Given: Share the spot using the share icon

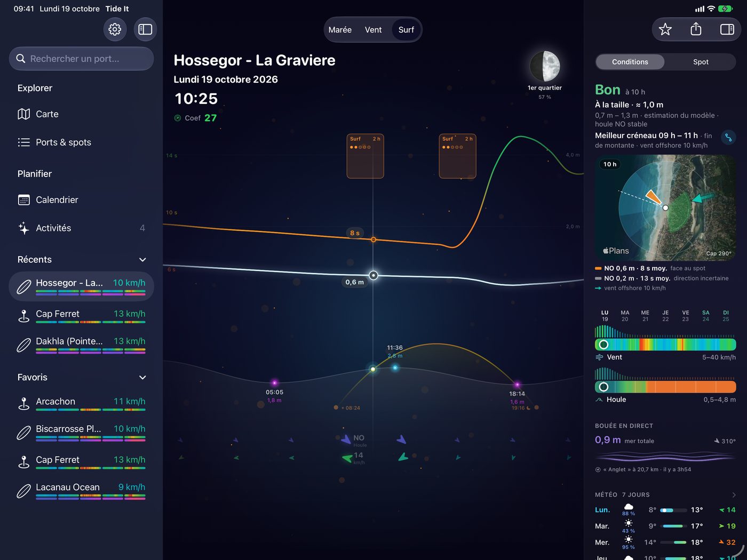Looking at the screenshot, I should [696, 29].
